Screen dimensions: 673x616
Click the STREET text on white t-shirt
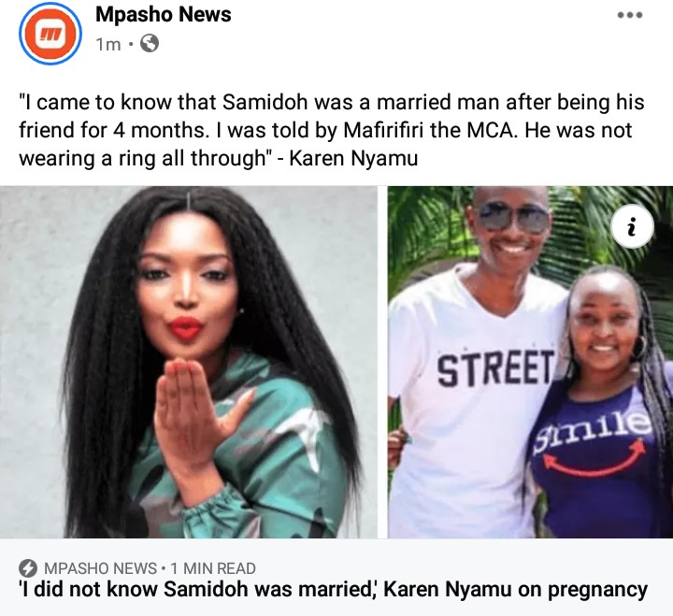tap(496, 367)
